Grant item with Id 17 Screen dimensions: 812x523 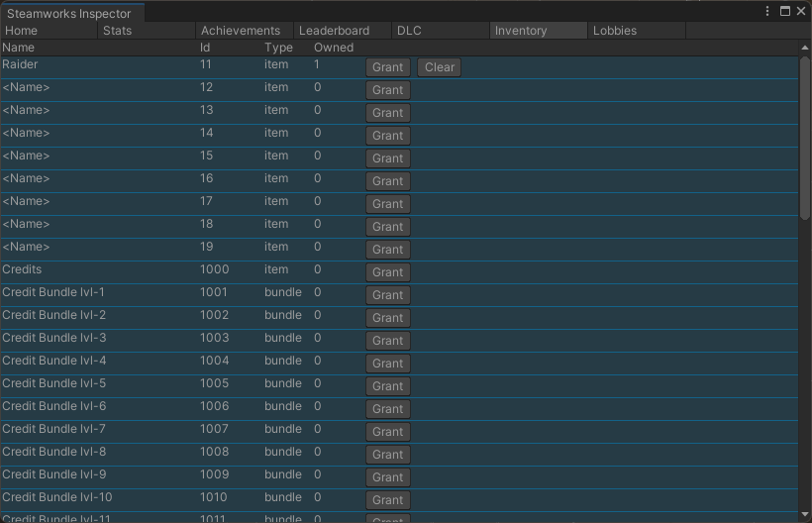click(x=388, y=204)
